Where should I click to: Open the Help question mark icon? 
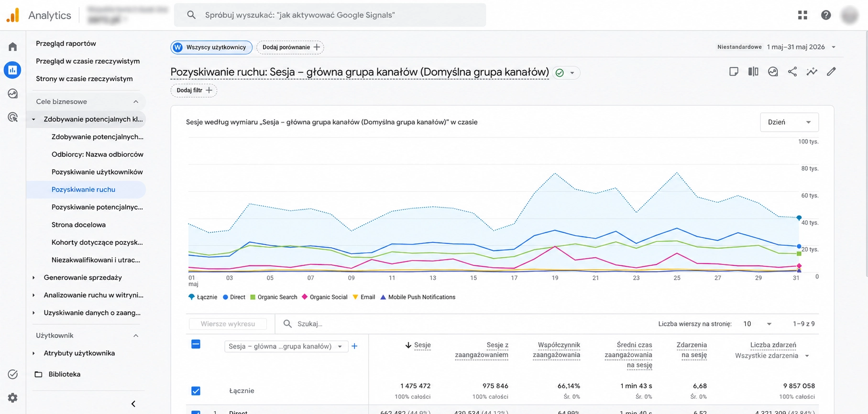[826, 15]
